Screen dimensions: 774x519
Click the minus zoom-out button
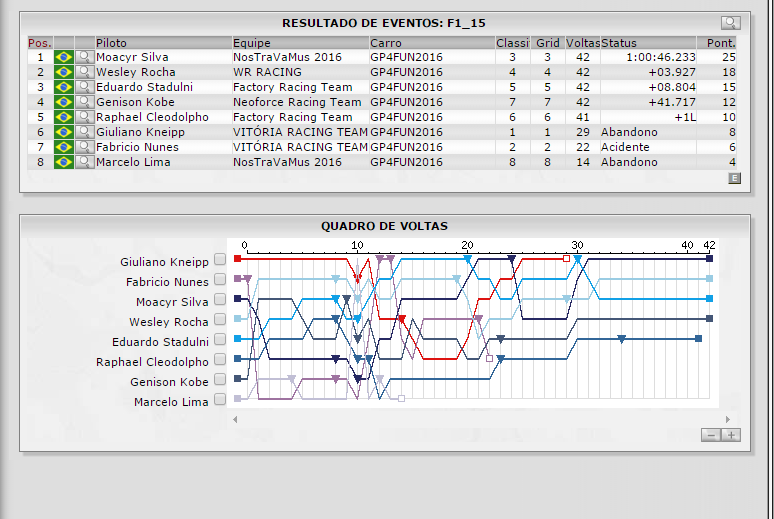pos(711,435)
